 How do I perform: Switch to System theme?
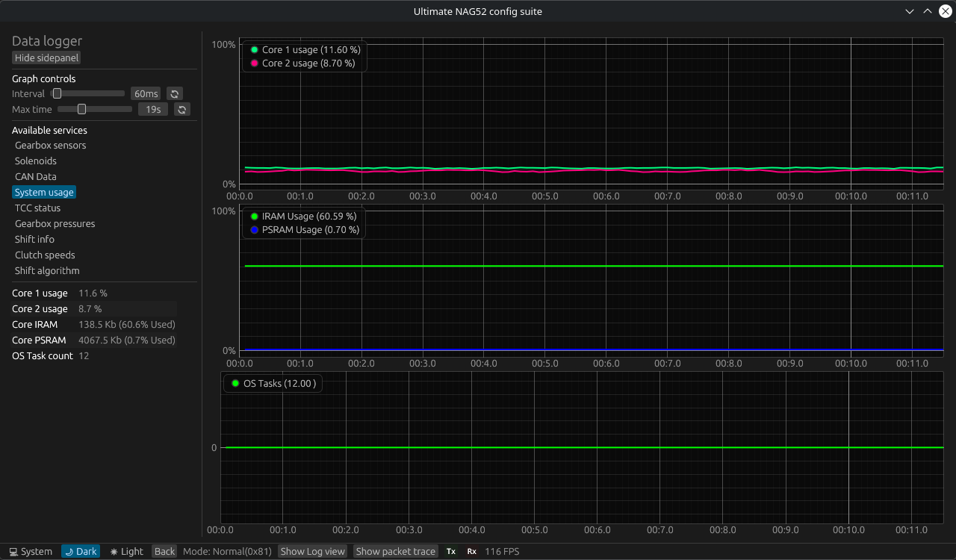(29, 552)
